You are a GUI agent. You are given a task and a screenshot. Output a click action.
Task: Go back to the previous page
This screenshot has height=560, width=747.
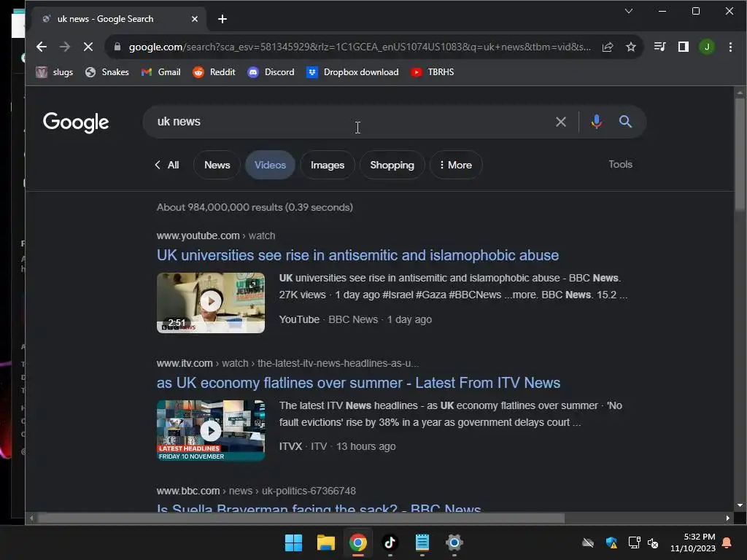(42, 47)
